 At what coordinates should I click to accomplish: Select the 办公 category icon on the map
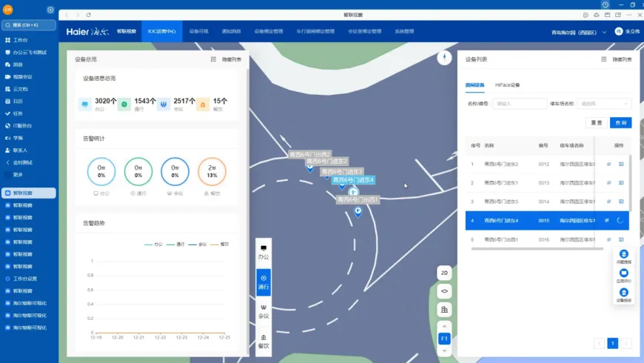264,251
